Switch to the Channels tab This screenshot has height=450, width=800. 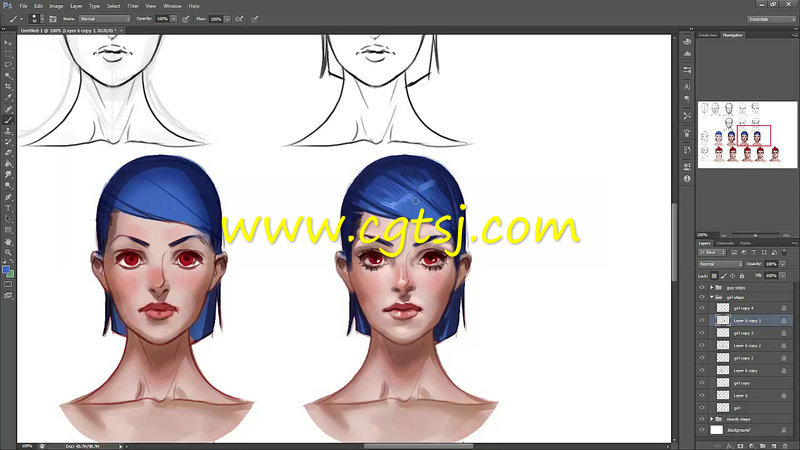click(725, 243)
